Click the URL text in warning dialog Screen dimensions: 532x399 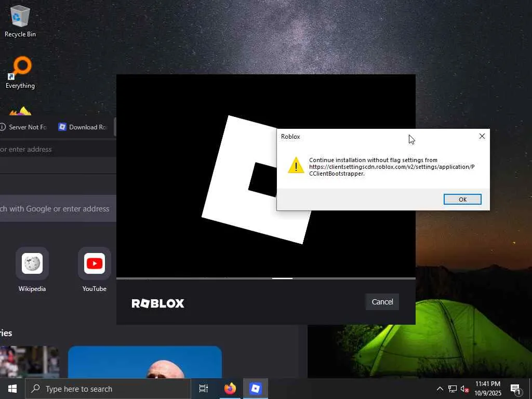point(392,170)
